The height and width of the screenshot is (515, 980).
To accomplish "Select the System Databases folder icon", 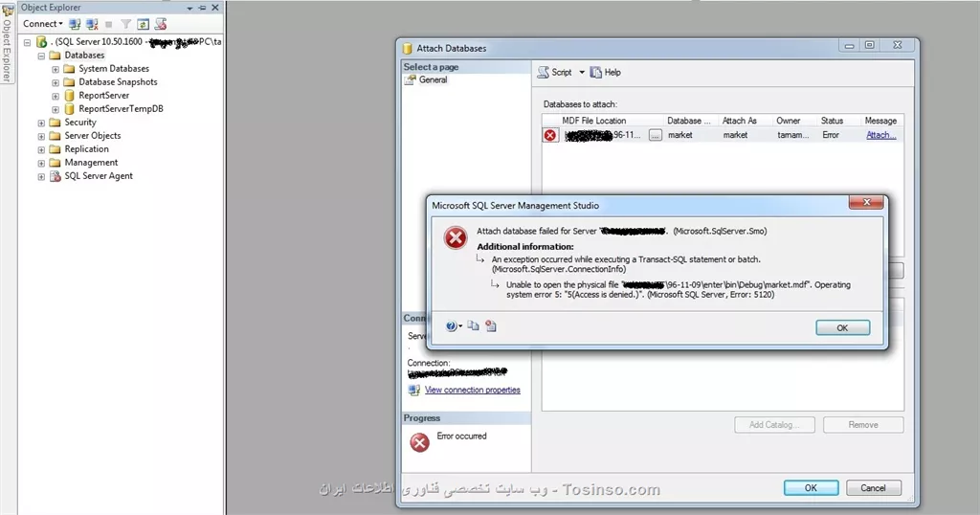I will point(69,69).
